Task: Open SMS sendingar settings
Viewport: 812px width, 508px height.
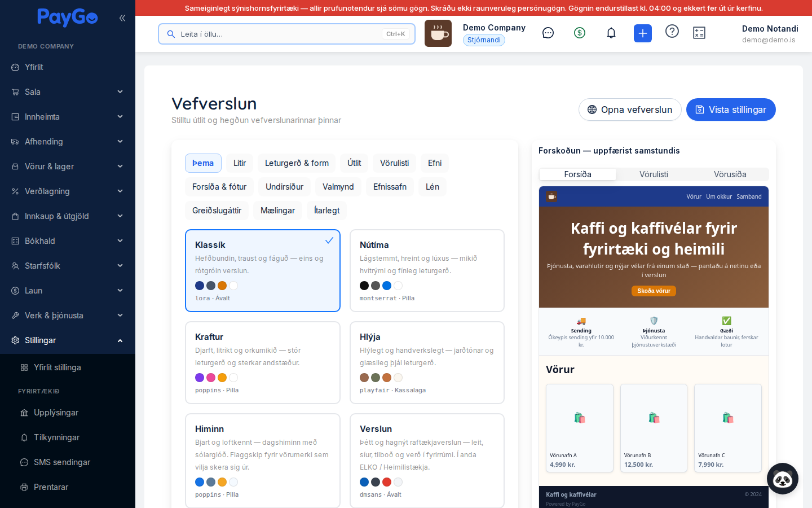Action: [x=68, y=462]
